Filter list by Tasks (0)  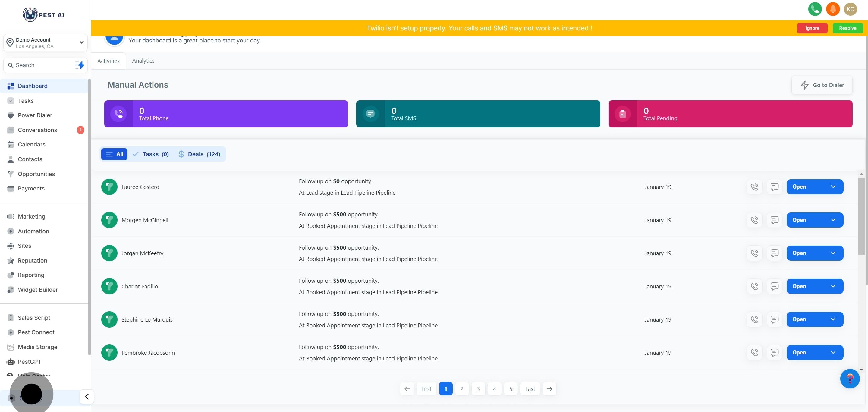click(151, 154)
